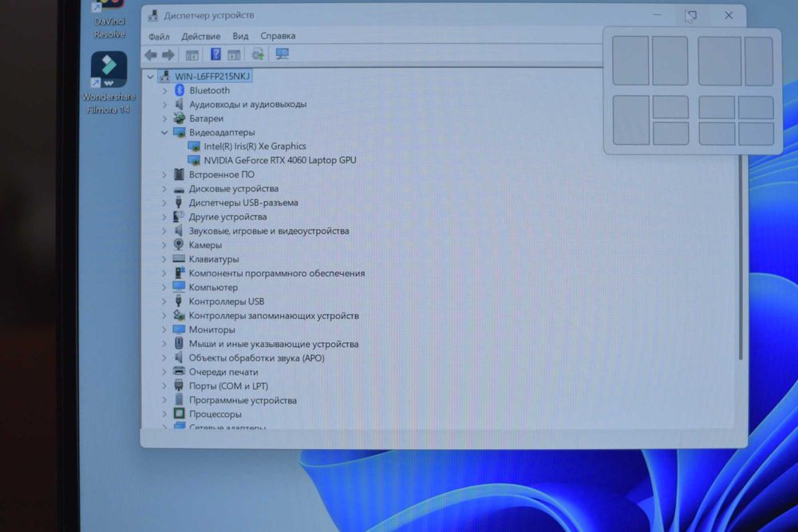
Task: Select the wide left zone of the wide-plus-narrow snap layout
Action: click(720, 61)
